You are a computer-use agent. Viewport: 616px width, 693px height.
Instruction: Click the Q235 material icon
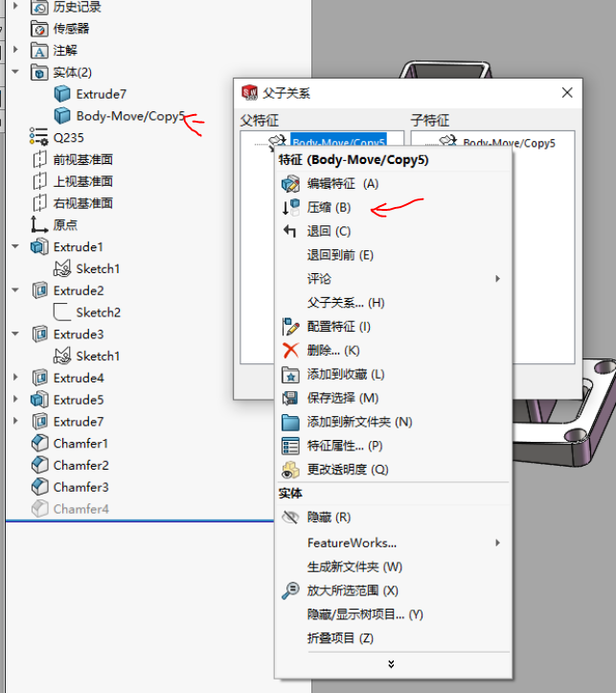click(x=39, y=137)
